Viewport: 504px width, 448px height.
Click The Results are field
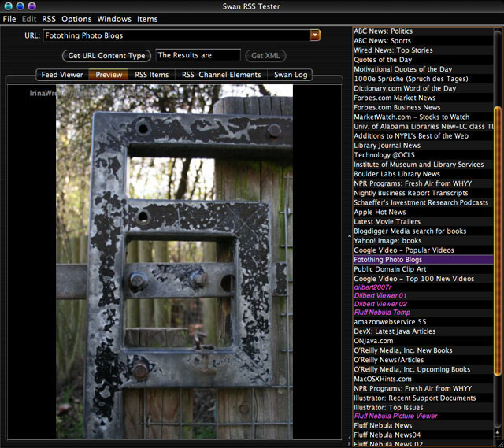[x=198, y=55]
